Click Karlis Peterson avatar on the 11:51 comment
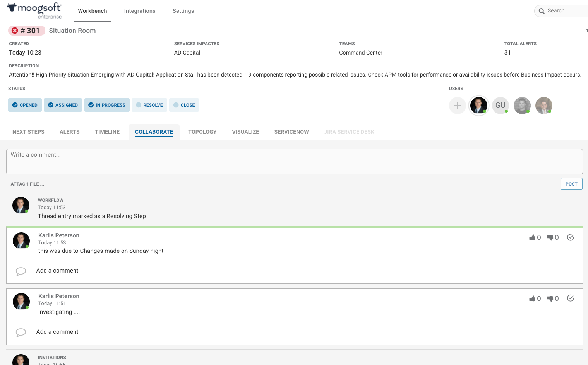The height and width of the screenshot is (365, 588). [21, 302]
